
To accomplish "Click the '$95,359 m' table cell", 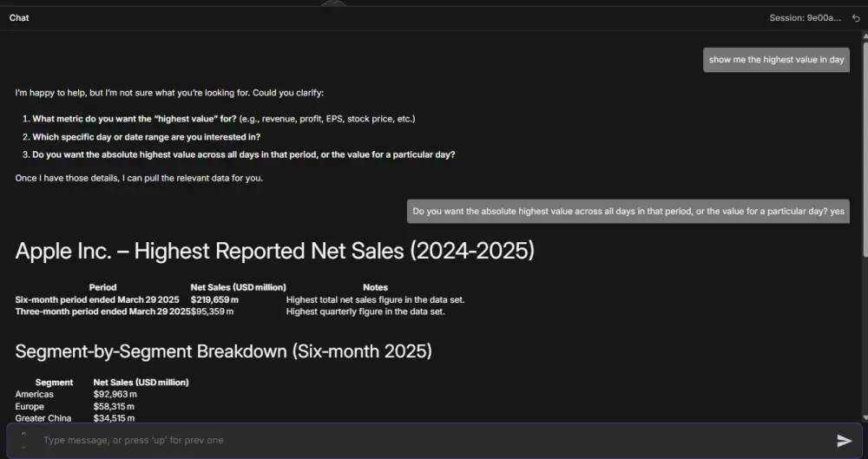I will coord(212,311).
